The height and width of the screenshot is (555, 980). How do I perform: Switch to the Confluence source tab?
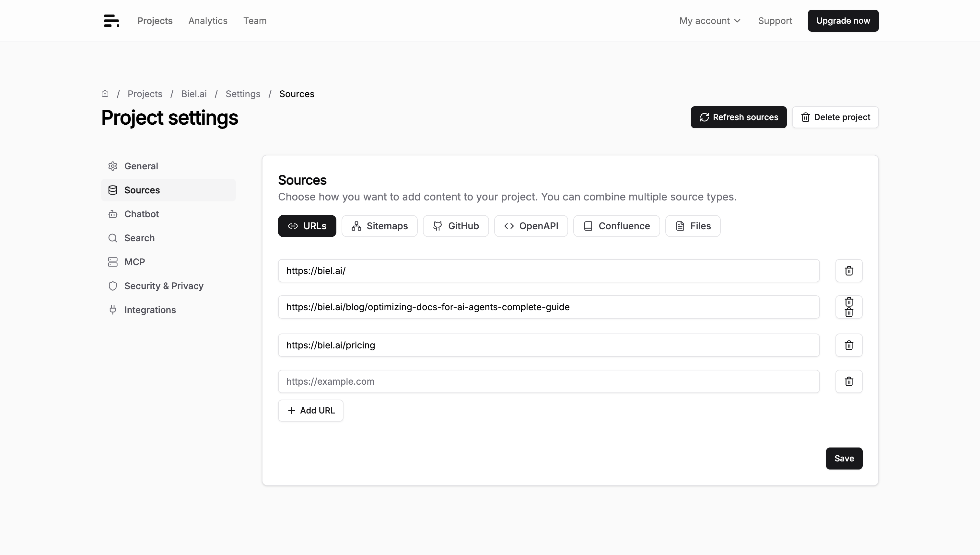point(616,226)
